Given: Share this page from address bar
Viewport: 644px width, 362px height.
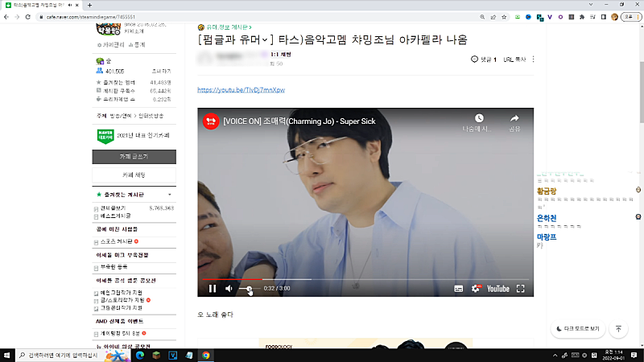Looking at the screenshot, I should [x=493, y=17].
